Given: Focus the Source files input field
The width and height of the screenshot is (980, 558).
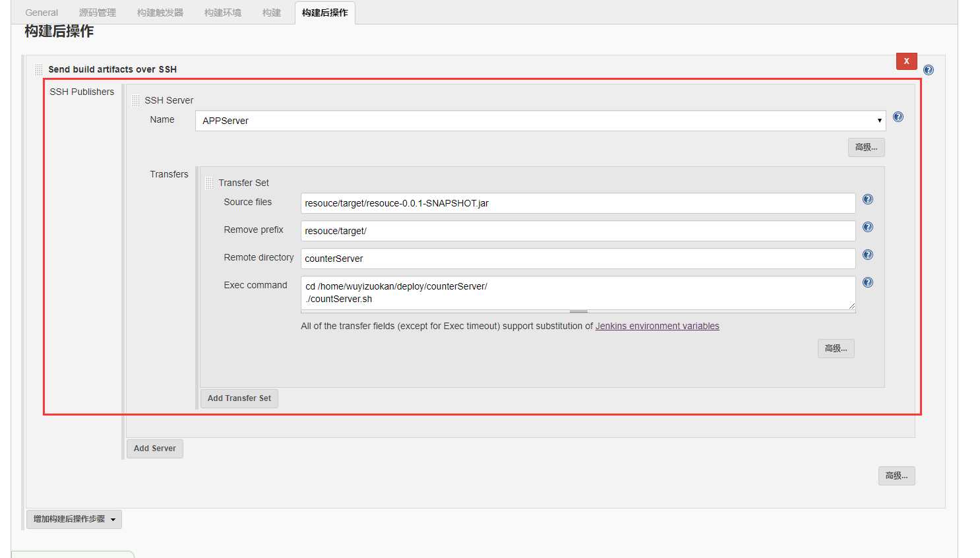Looking at the screenshot, I should [x=578, y=203].
